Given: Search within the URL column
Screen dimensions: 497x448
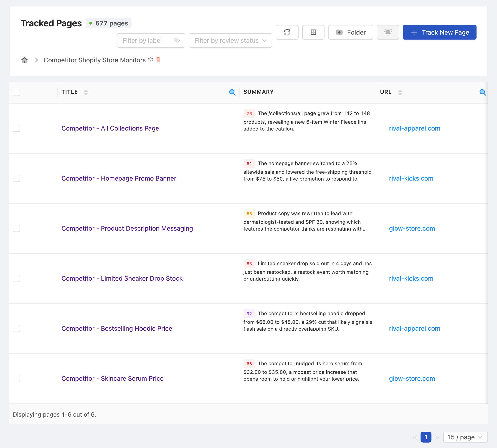Looking at the screenshot, I should click(482, 92).
